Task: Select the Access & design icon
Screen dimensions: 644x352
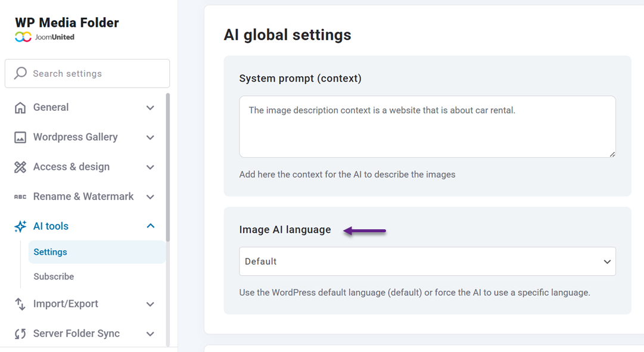Action: coord(20,167)
